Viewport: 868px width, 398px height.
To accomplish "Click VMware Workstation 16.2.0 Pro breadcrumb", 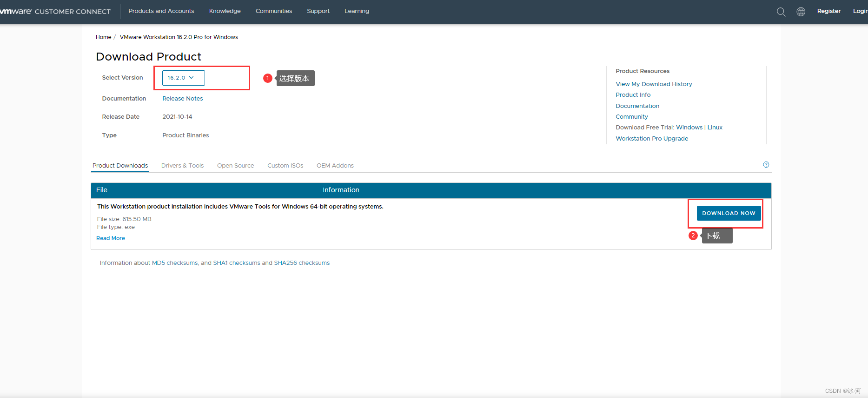I will [x=179, y=37].
